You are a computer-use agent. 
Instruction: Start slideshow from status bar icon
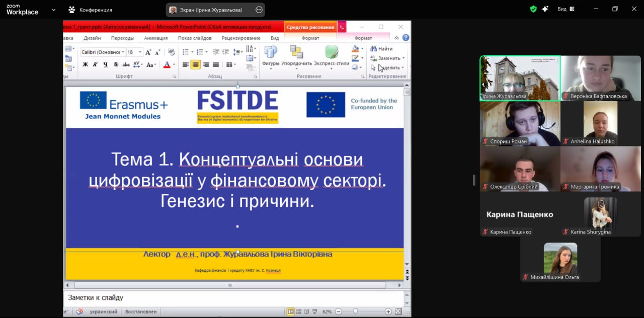pos(314,311)
